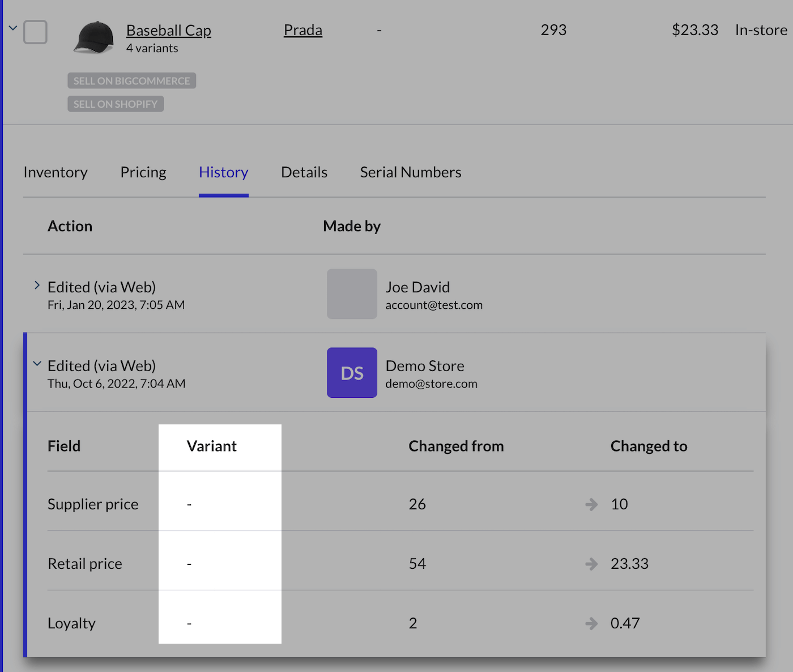Click the Supplier price change arrow icon
The height and width of the screenshot is (672, 793).
[591, 504]
